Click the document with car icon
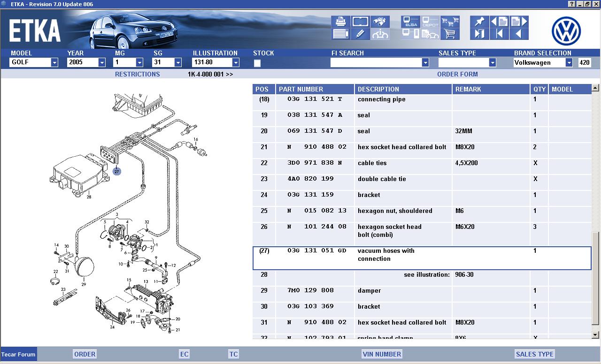Screen dimensions: 601x364 pos(430,34)
